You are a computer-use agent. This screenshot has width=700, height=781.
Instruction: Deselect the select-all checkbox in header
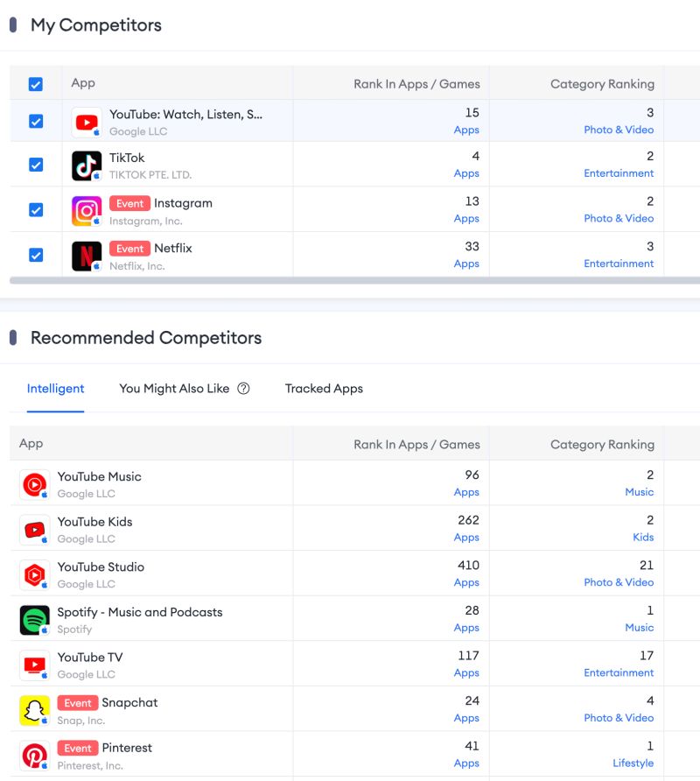35,83
